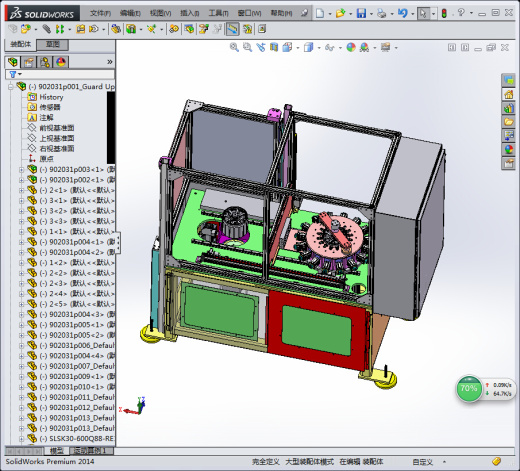
Task: Select the History item in feature tree
Action: [x=51, y=97]
